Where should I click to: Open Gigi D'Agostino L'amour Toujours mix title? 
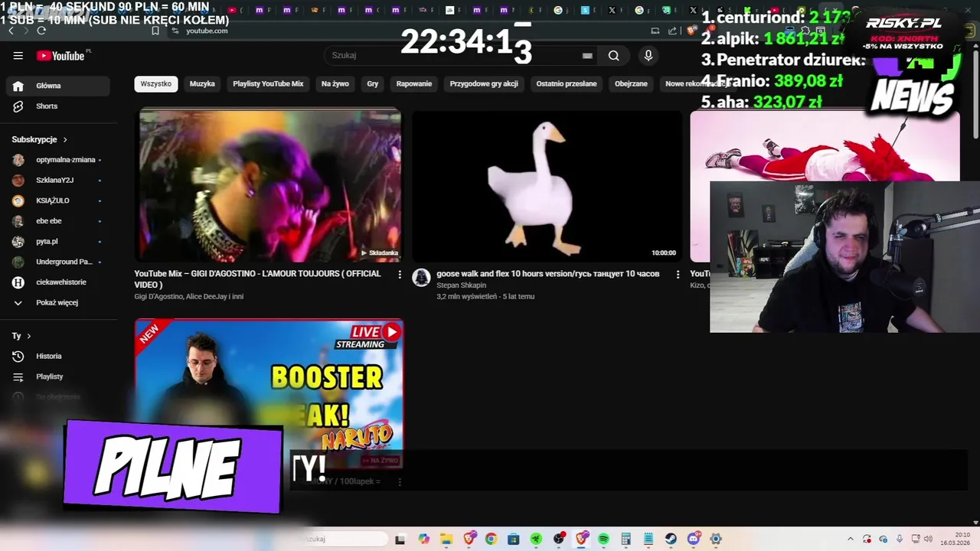(257, 279)
